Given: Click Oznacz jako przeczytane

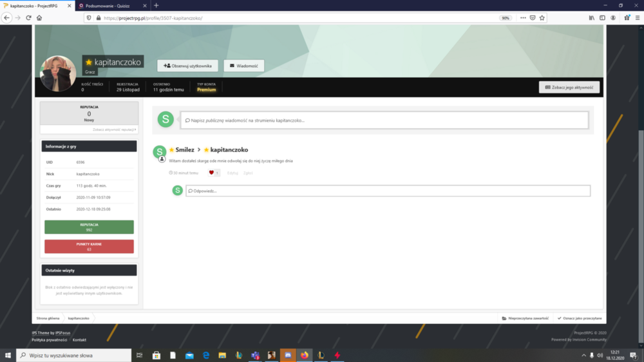Looking at the screenshot, I should 580,318.
